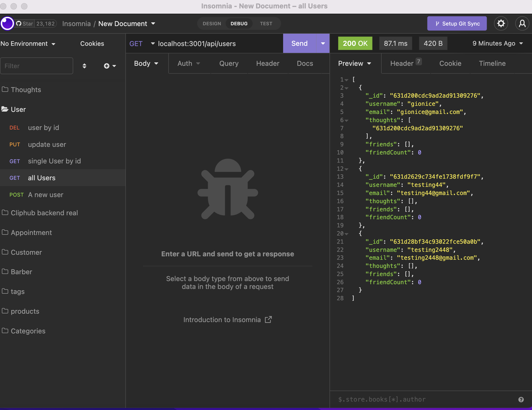
Task: Open the Preview mode dropdown
Action: tap(355, 63)
